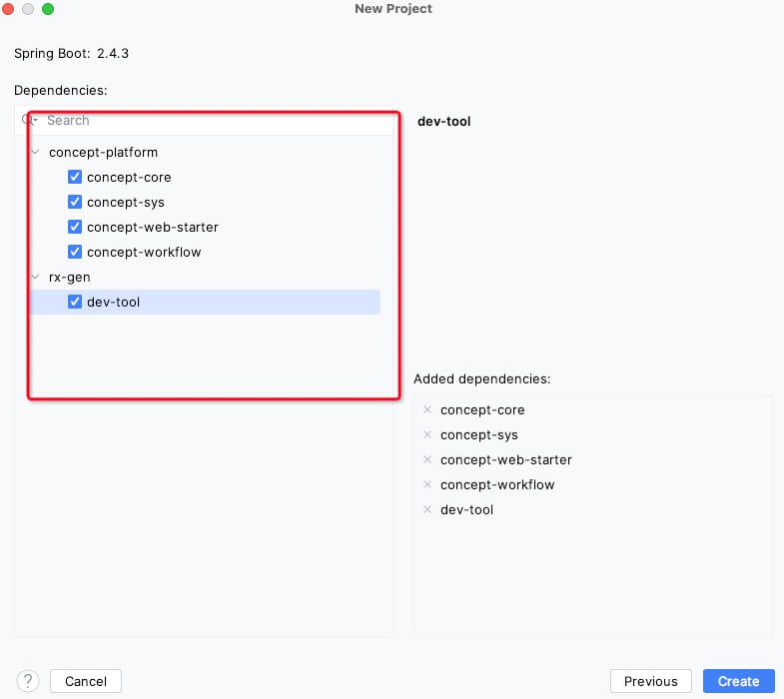
Task: Click dev-tool text in Added dependencies
Action: 466,510
